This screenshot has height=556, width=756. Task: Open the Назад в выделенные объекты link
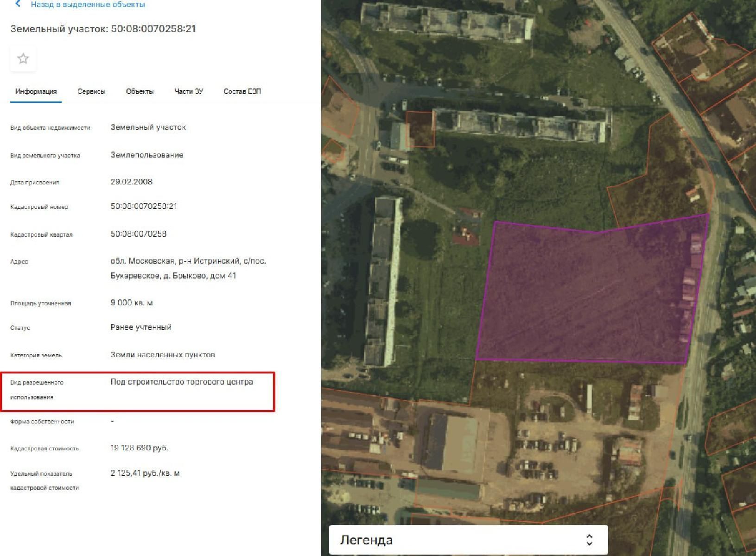(88, 5)
